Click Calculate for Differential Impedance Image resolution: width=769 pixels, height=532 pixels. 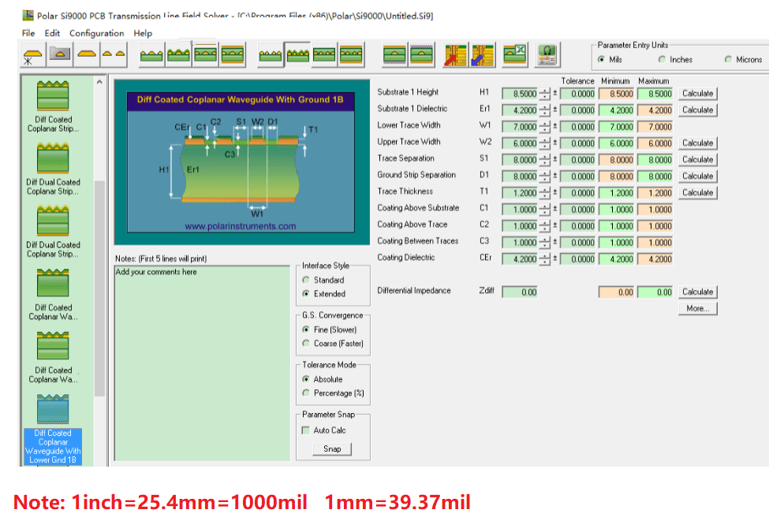click(x=697, y=292)
